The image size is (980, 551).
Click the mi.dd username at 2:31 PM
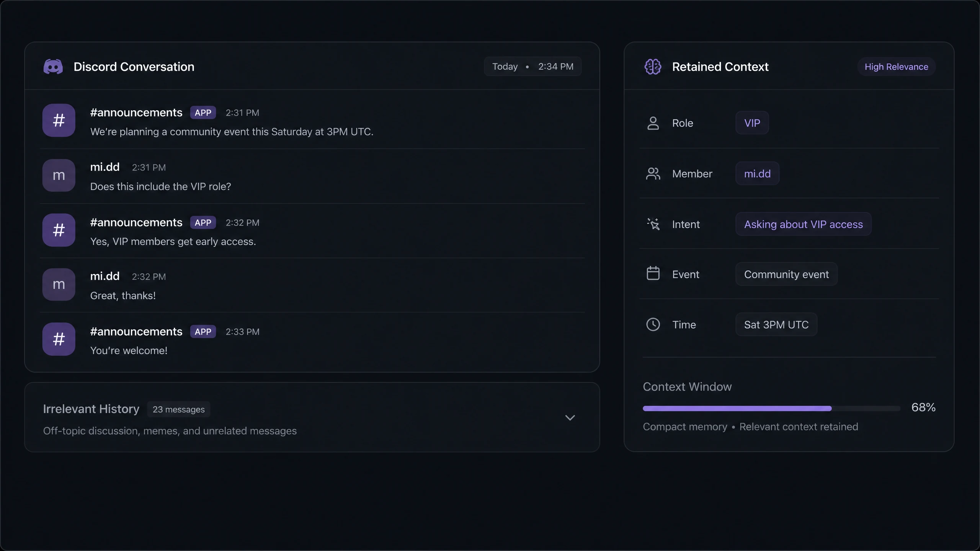pyautogui.click(x=105, y=167)
